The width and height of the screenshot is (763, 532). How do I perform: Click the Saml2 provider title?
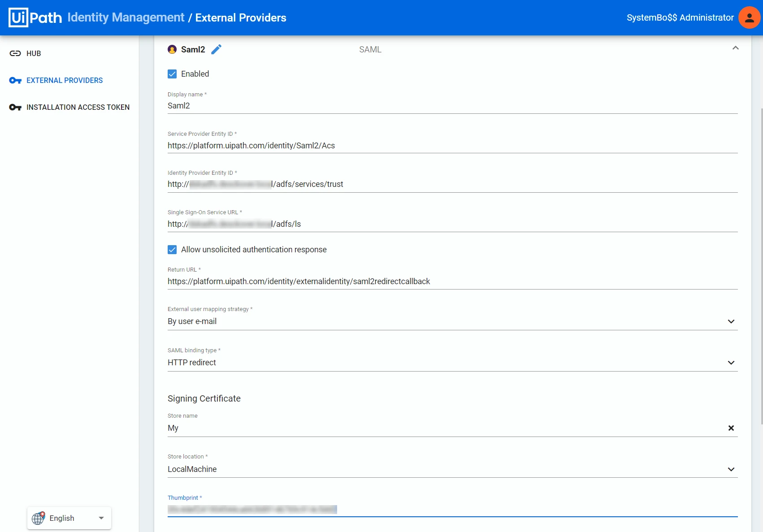click(193, 50)
